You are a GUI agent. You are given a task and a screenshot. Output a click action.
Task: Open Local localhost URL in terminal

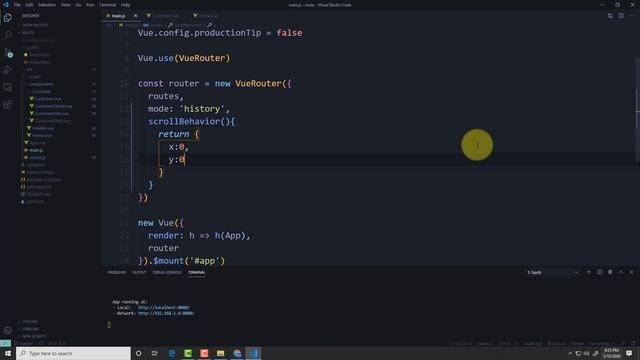pyautogui.click(x=164, y=307)
